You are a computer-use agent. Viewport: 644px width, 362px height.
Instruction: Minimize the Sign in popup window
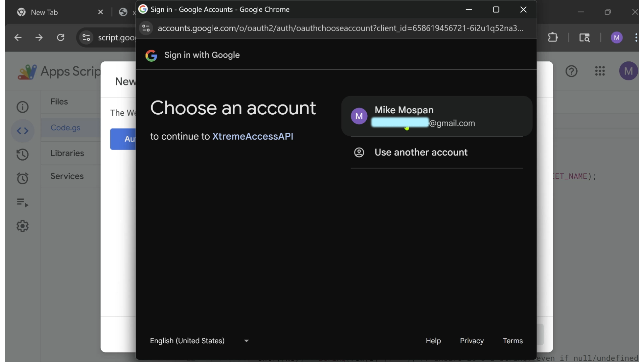(x=469, y=10)
